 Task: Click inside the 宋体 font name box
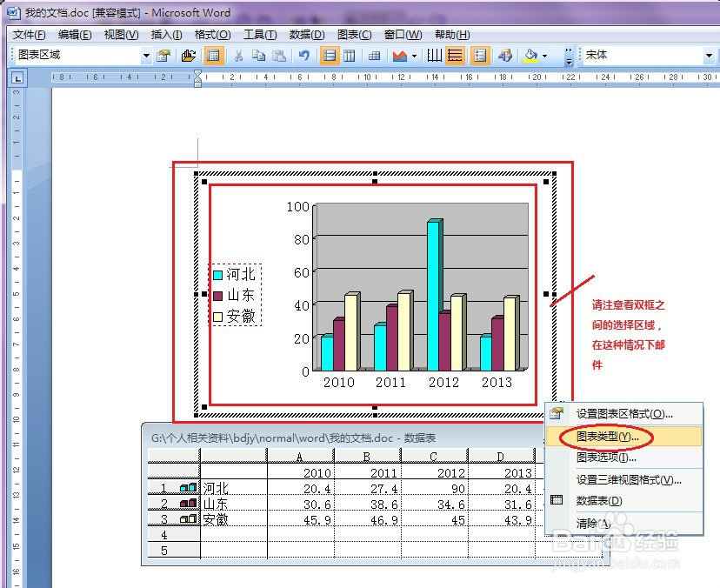(x=643, y=56)
